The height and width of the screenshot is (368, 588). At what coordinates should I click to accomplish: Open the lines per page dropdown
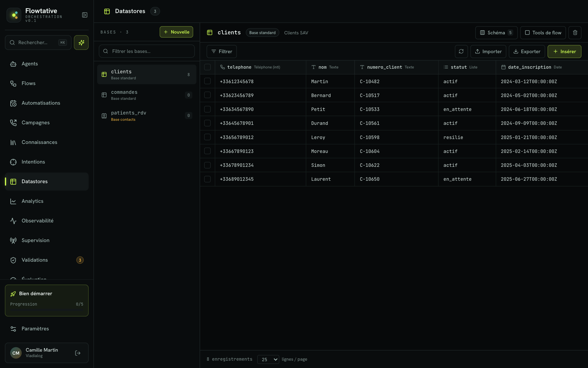[268, 359]
